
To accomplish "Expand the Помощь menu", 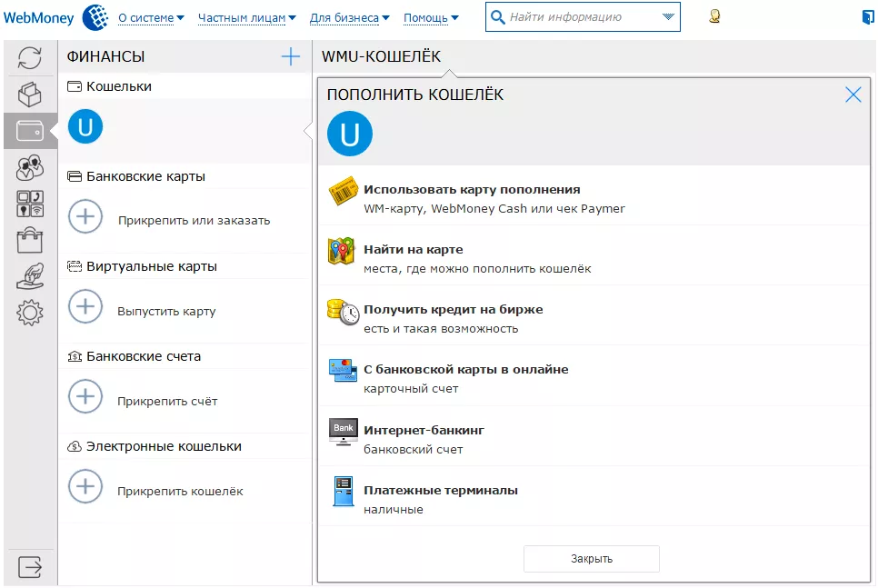I will [x=431, y=18].
